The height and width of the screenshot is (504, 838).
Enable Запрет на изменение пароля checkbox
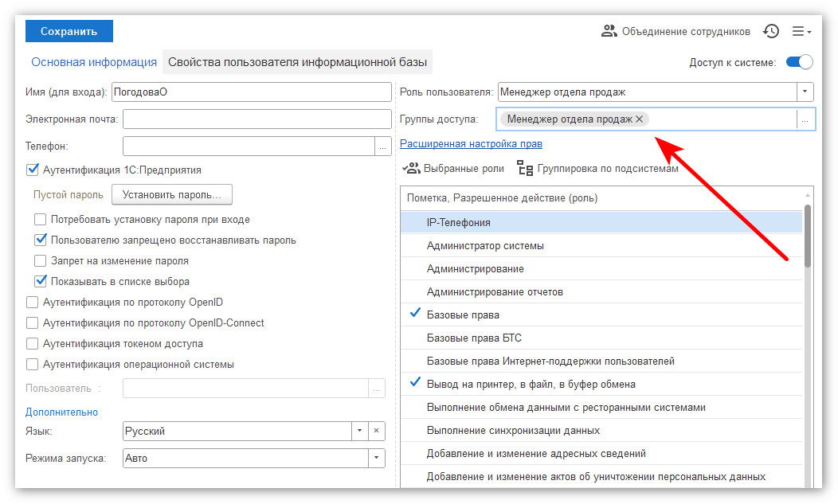click(x=40, y=261)
